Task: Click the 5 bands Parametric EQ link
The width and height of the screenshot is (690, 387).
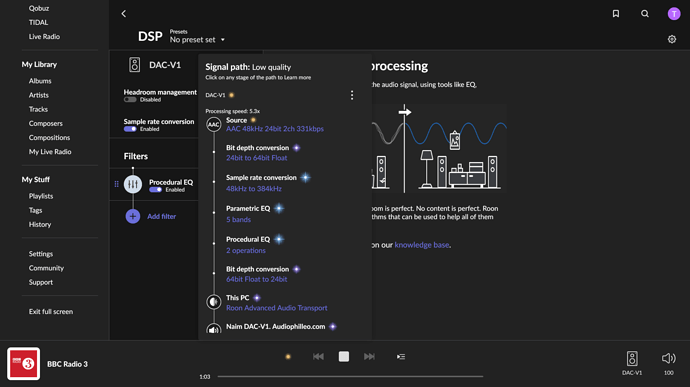Action: tap(239, 219)
